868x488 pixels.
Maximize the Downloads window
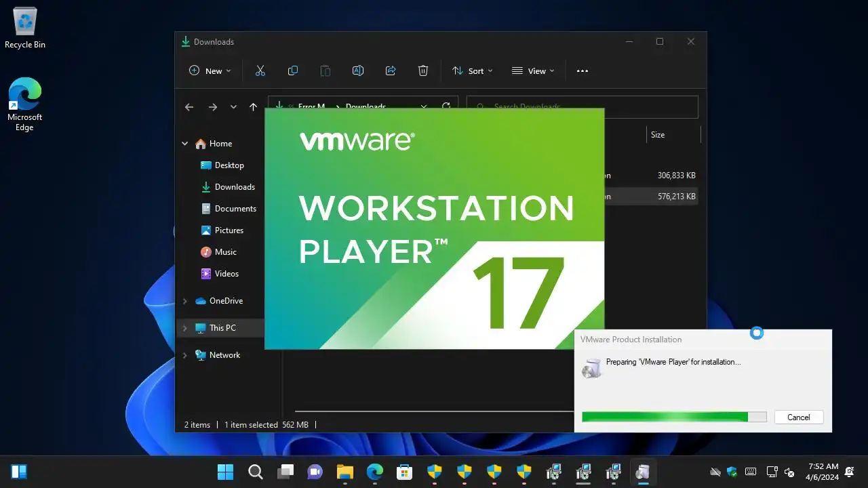pos(659,41)
